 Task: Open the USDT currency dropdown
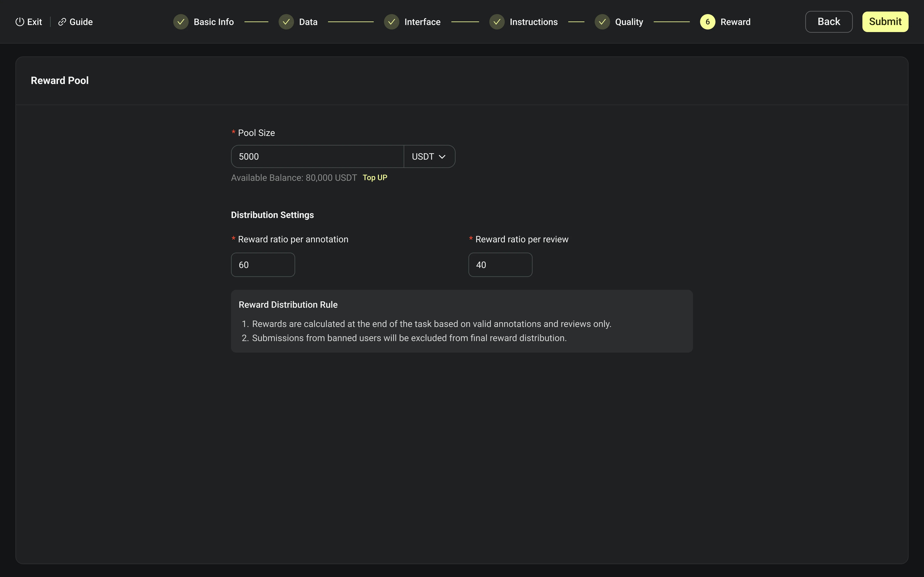click(x=423, y=156)
